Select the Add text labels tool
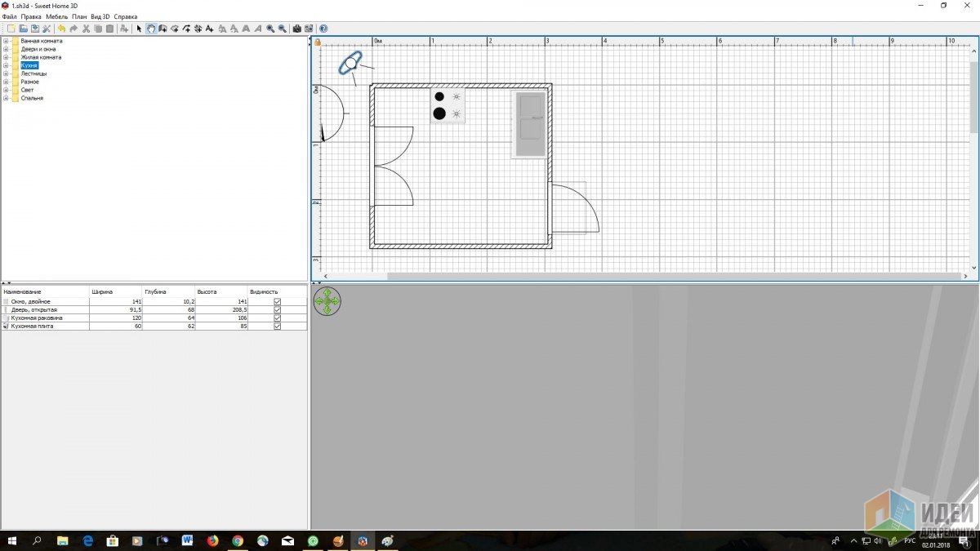980x551 pixels. point(210,29)
